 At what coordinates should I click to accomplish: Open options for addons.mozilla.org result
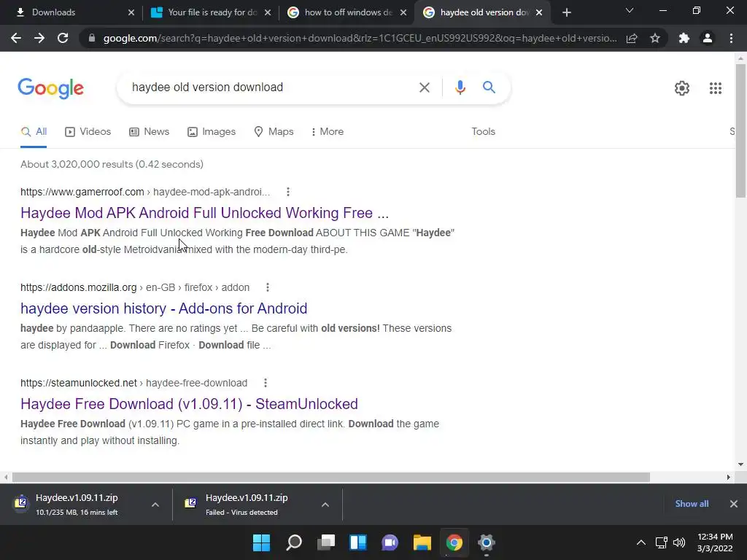(268, 287)
